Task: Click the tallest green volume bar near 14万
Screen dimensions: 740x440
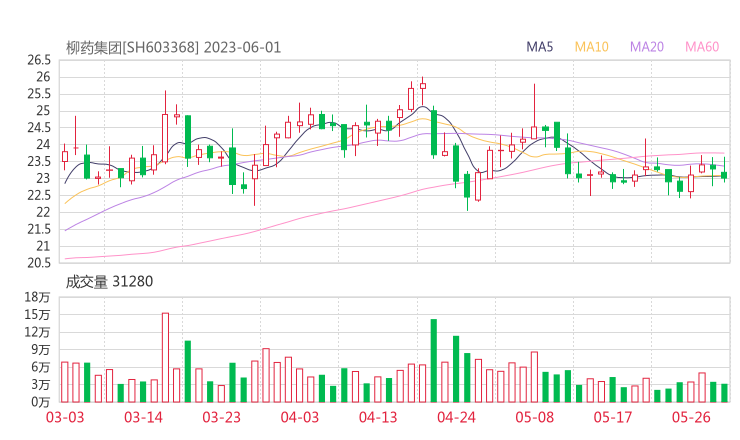Action: pyautogui.click(x=434, y=361)
